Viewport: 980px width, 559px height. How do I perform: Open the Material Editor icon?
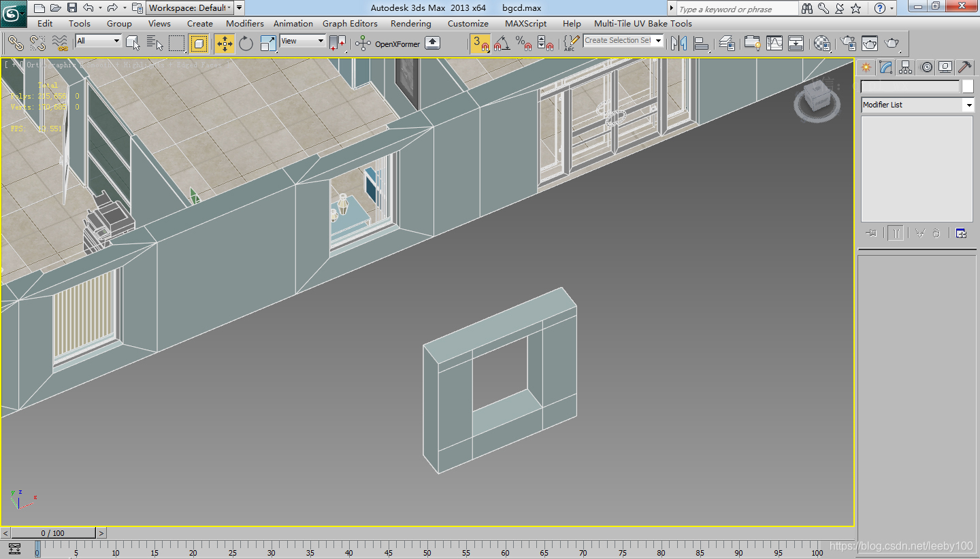coord(822,44)
